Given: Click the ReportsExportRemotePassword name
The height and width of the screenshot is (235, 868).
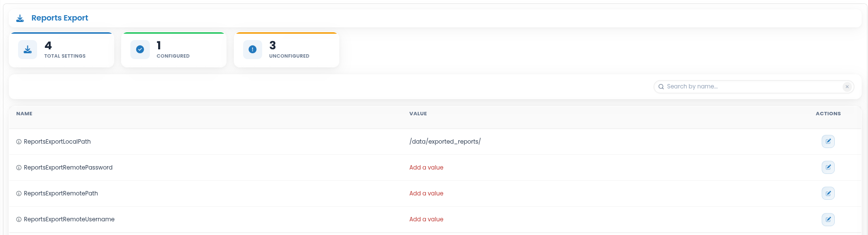Looking at the screenshot, I should point(68,168).
